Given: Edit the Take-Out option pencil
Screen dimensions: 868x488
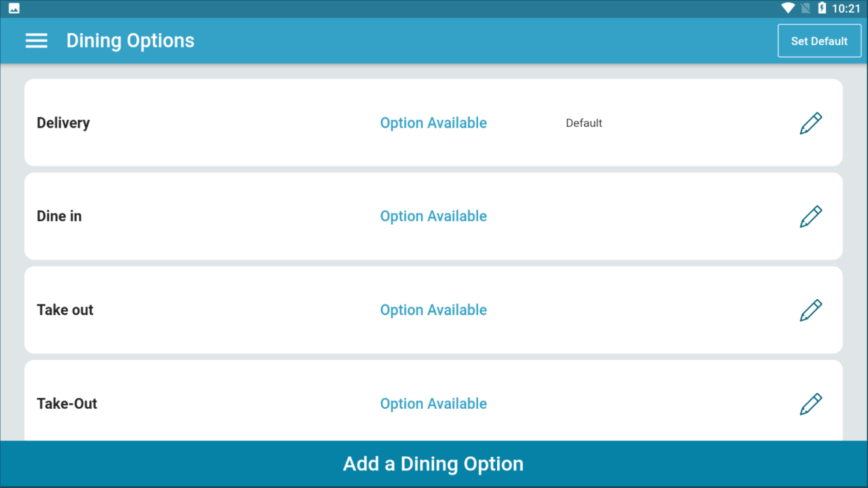Looking at the screenshot, I should (810, 404).
